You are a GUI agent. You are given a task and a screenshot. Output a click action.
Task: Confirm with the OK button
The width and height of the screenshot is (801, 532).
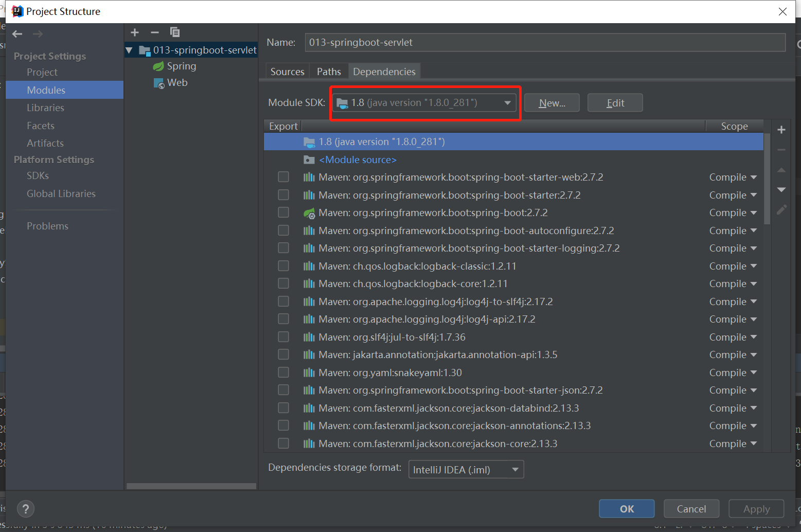coord(627,509)
